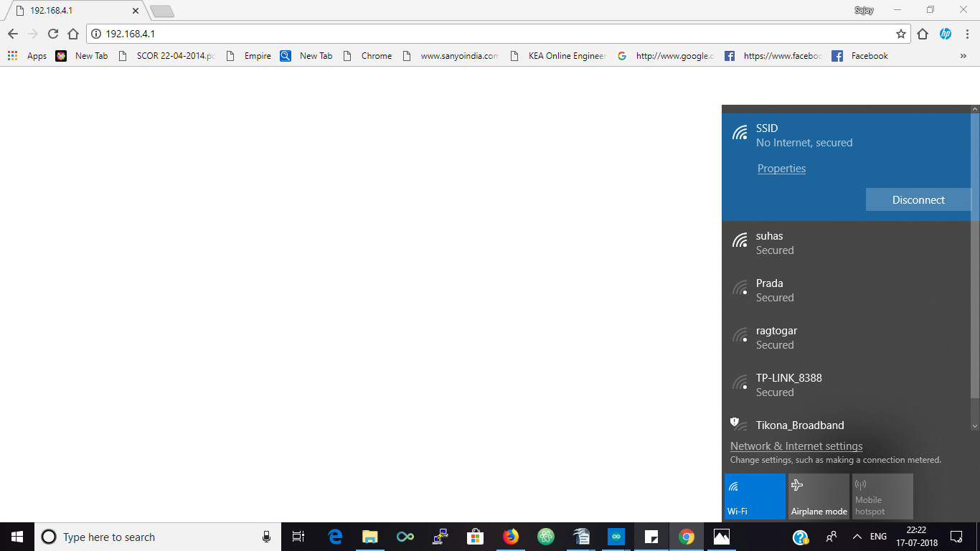Open the KEA Online Engineer bookmark
This screenshot has height=551, width=980.
point(557,56)
